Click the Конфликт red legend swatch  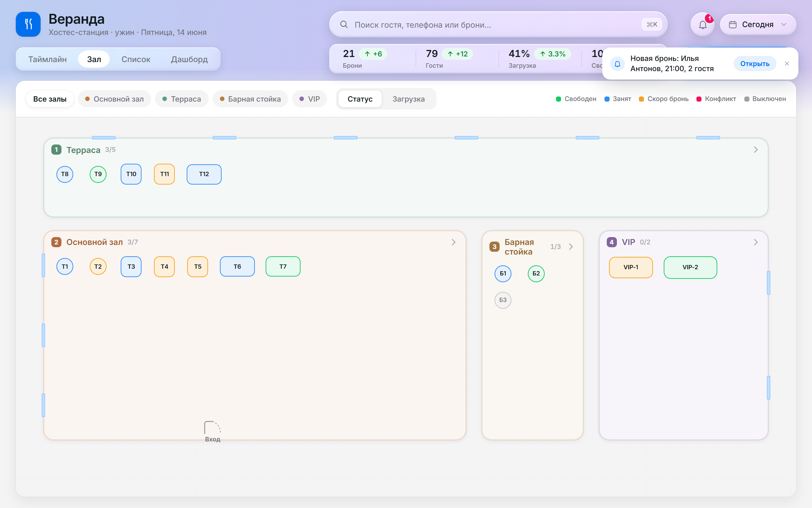coord(699,99)
